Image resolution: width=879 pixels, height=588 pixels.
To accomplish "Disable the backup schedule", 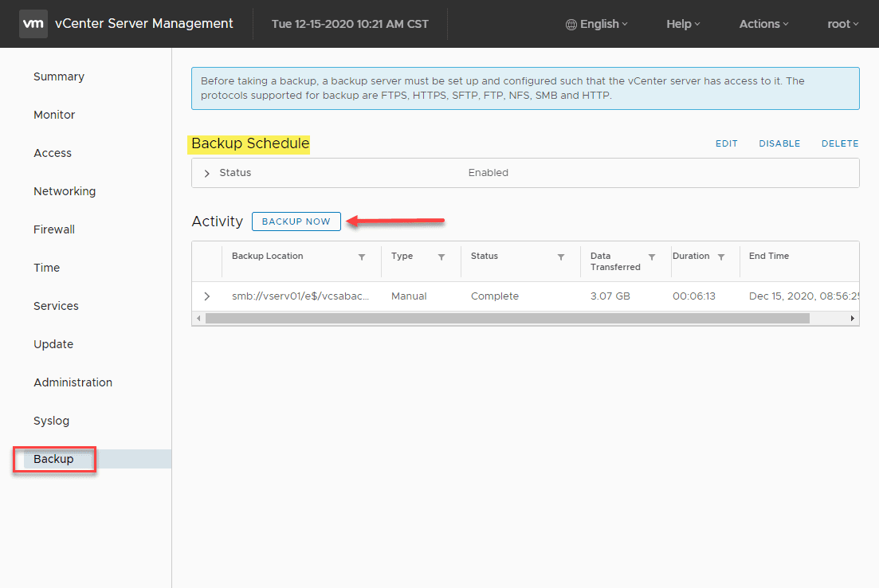I will [x=779, y=143].
